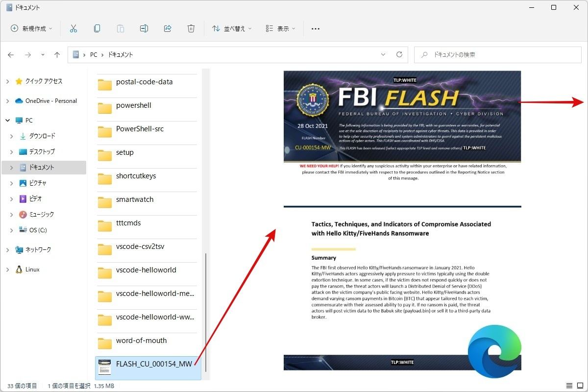Click PC in the address breadcrumb
The image size is (588, 392).
[94, 55]
